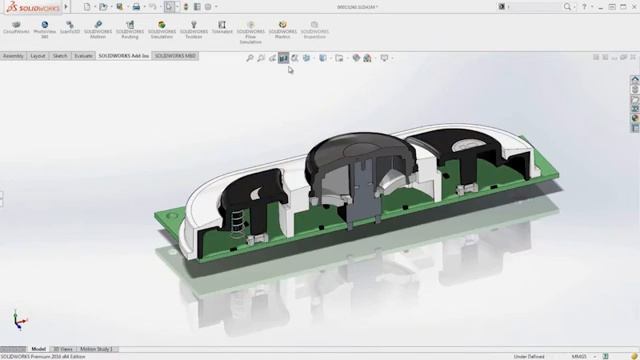Switch to the Layout tab
Screen dimensions: 640x360
click(x=38, y=56)
